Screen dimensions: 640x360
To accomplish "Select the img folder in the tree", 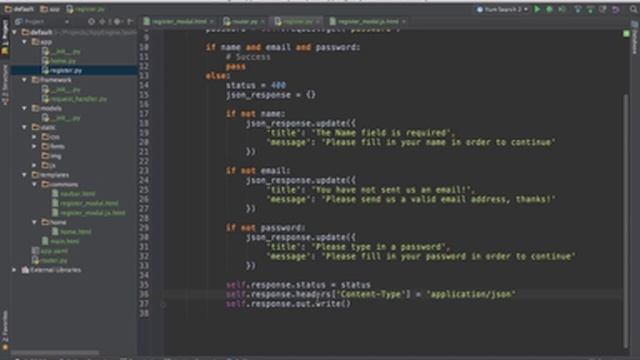I will click(52, 156).
